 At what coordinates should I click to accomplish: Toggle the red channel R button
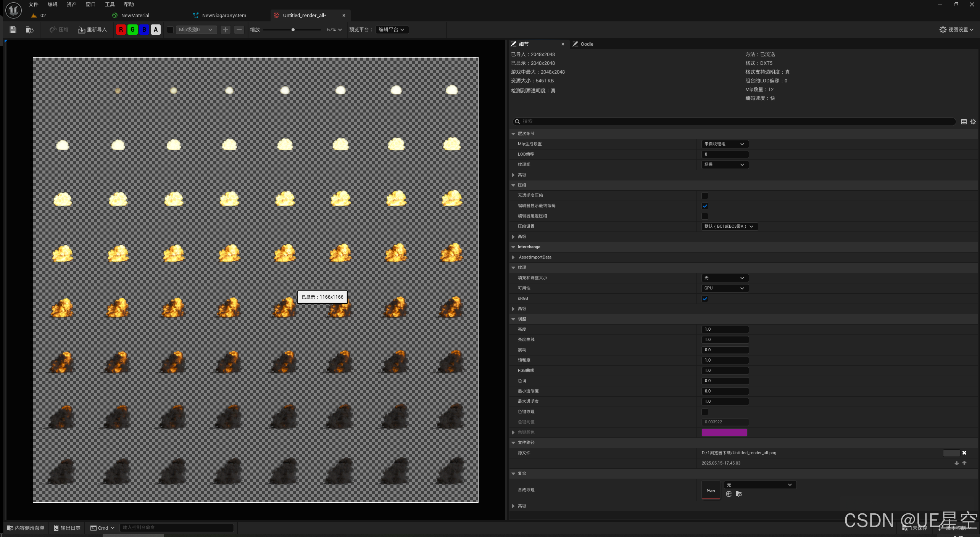(121, 30)
